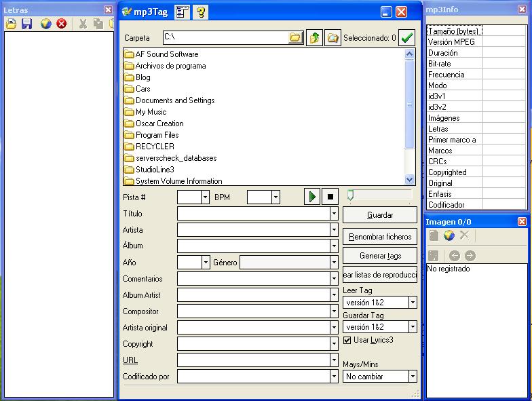Select Tamaño (bytes) row in mp3Info
Viewport: 532px width, 401px height.
(x=476, y=31)
